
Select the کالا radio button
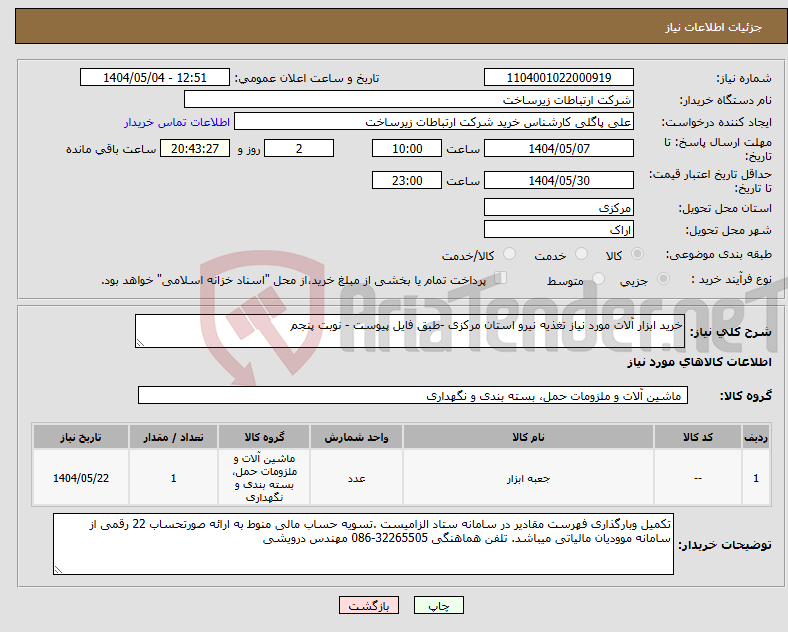[637, 254]
